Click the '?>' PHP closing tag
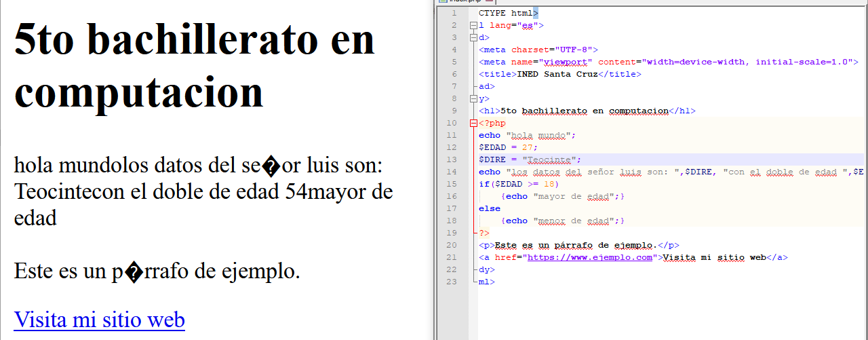The image size is (868, 340). pos(484,233)
